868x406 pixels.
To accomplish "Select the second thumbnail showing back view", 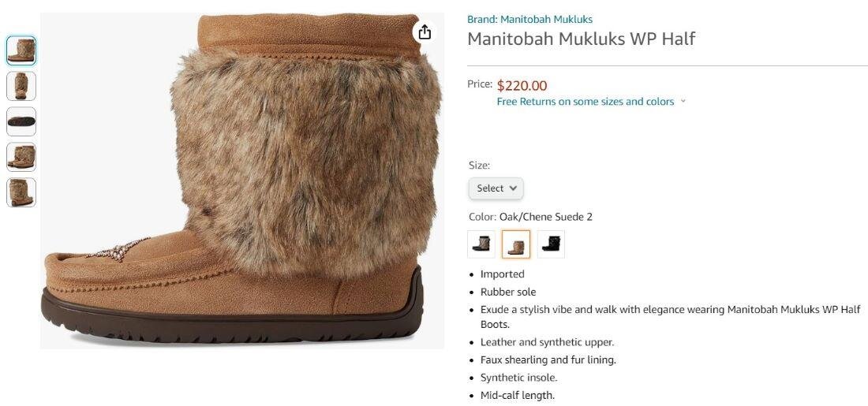I will tap(21, 86).
